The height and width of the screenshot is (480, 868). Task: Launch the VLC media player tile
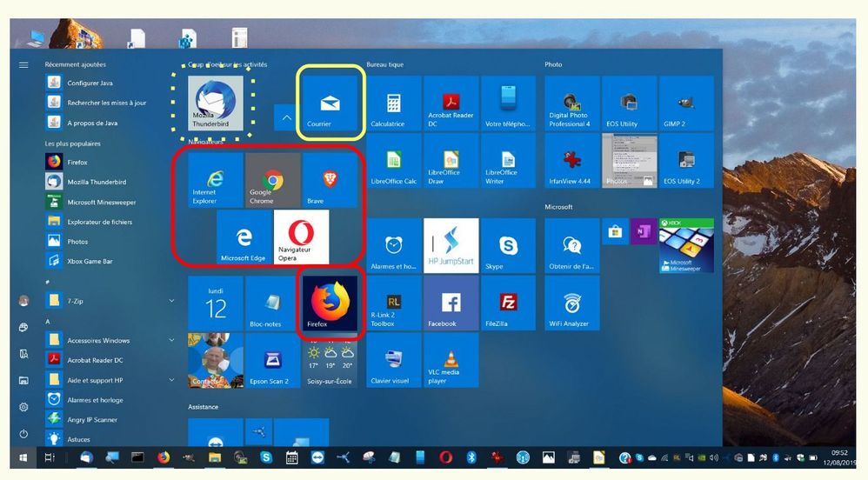coord(451,360)
